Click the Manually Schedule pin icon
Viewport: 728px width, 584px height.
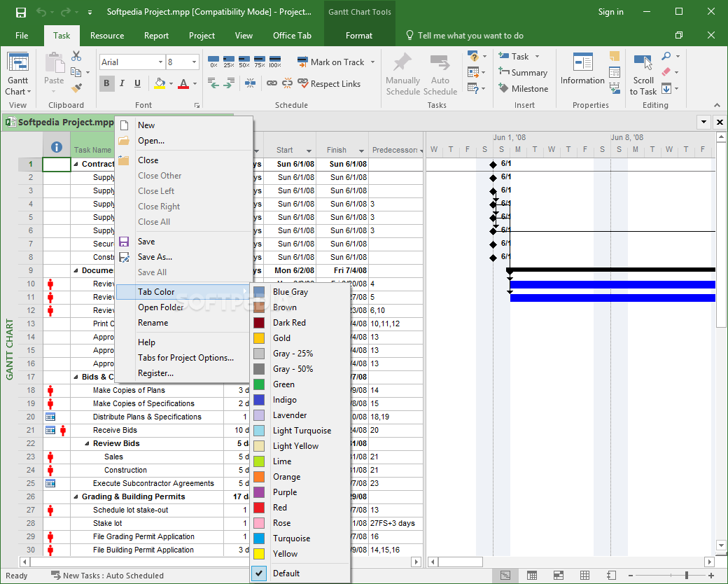pyautogui.click(x=402, y=74)
